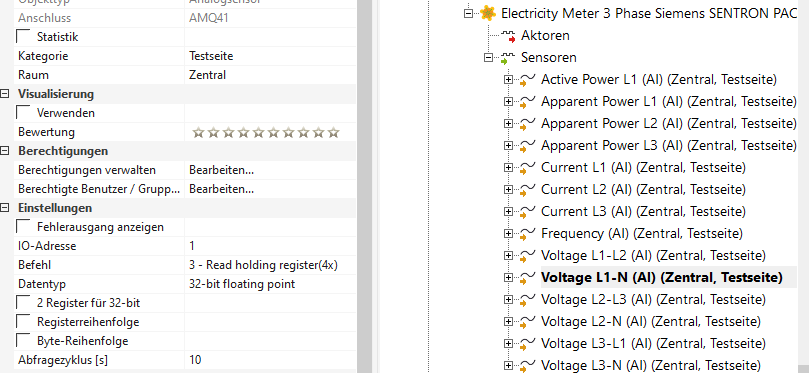Select Voltage L2-N (AI) tree item
Screen dimensions: 809x373
[651, 321]
